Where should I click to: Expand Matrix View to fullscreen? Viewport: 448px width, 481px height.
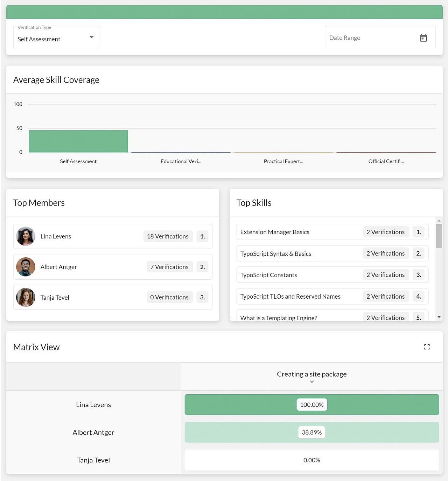(427, 347)
